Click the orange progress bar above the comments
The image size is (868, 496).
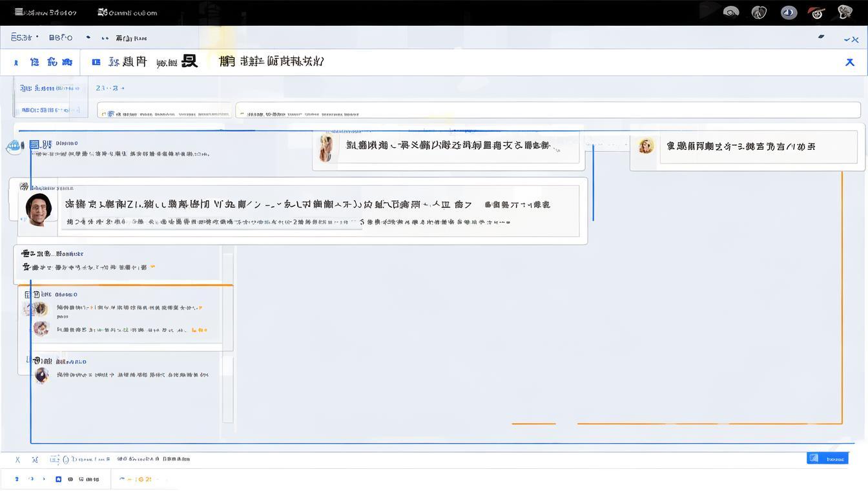126,284
